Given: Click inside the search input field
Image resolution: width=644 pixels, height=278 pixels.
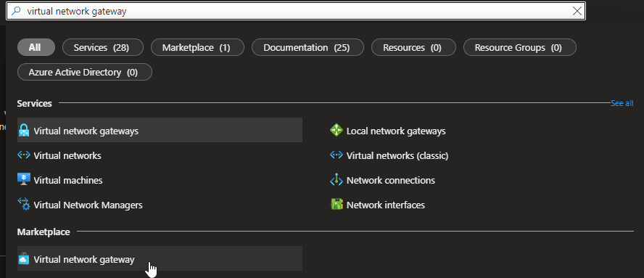Looking at the screenshot, I should tap(296, 11).
